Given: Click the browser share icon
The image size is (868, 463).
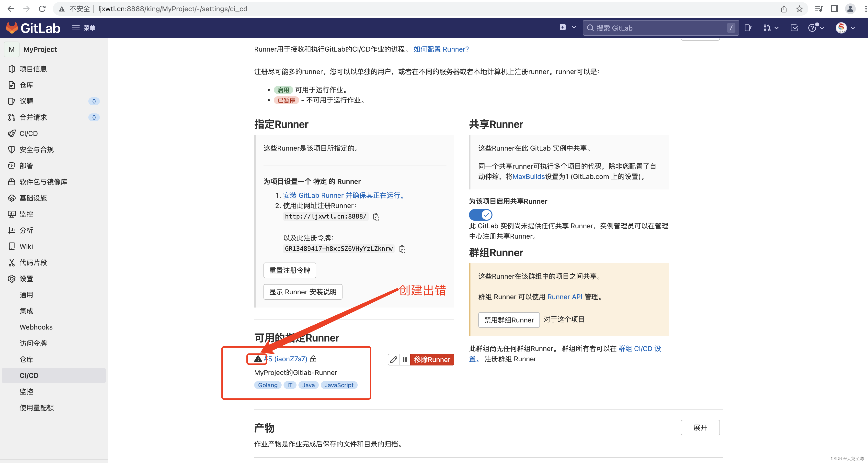Looking at the screenshot, I should [x=784, y=9].
